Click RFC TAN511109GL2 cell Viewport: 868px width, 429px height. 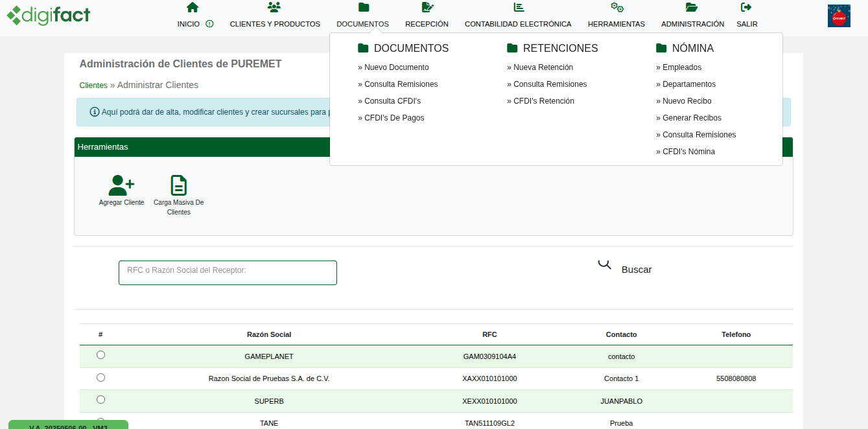[x=489, y=423]
